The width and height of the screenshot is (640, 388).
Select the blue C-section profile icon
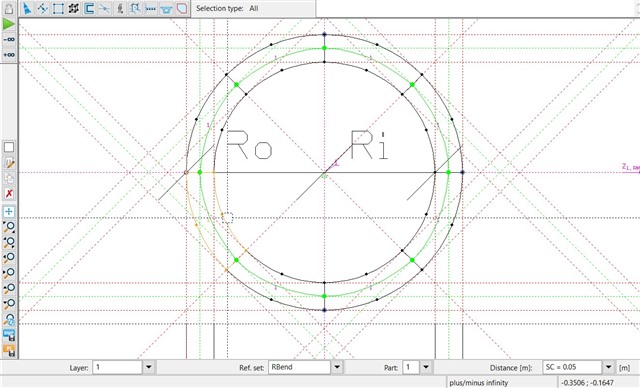[89, 8]
